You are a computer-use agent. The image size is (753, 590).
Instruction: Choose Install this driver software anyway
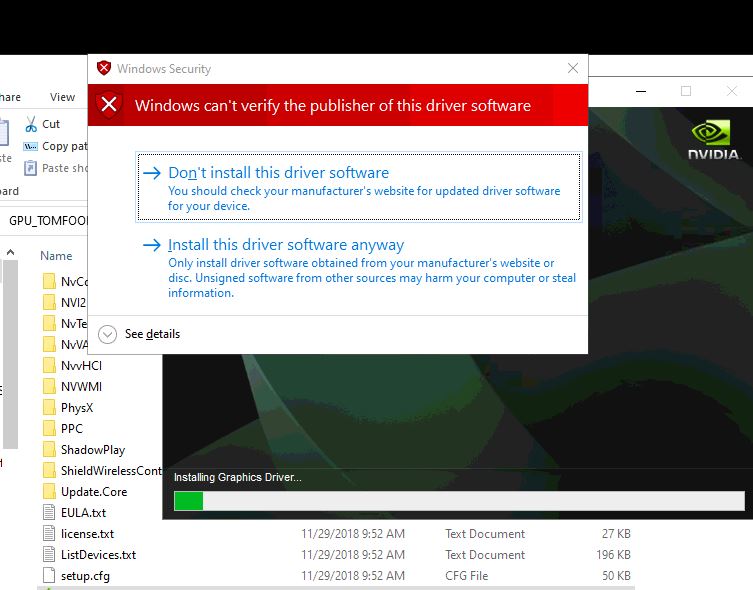click(359, 268)
